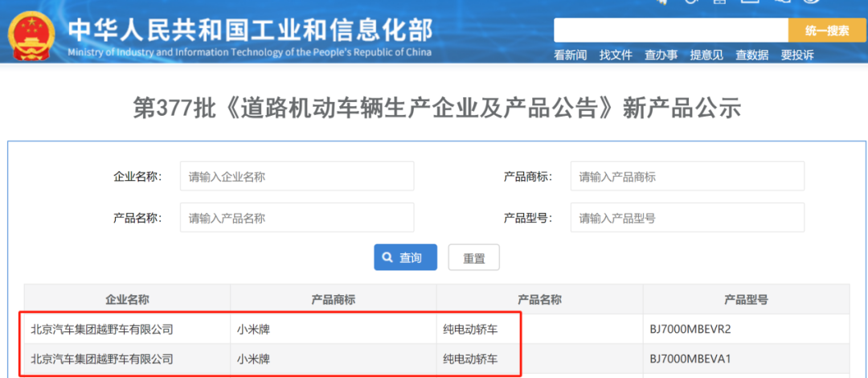Click the 产品型号 input field
868x378 pixels.
[x=687, y=217]
